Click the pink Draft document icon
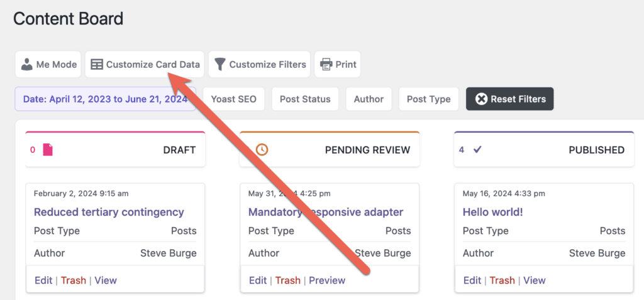Image resolution: width=644 pixels, height=300 pixels. point(48,150)
